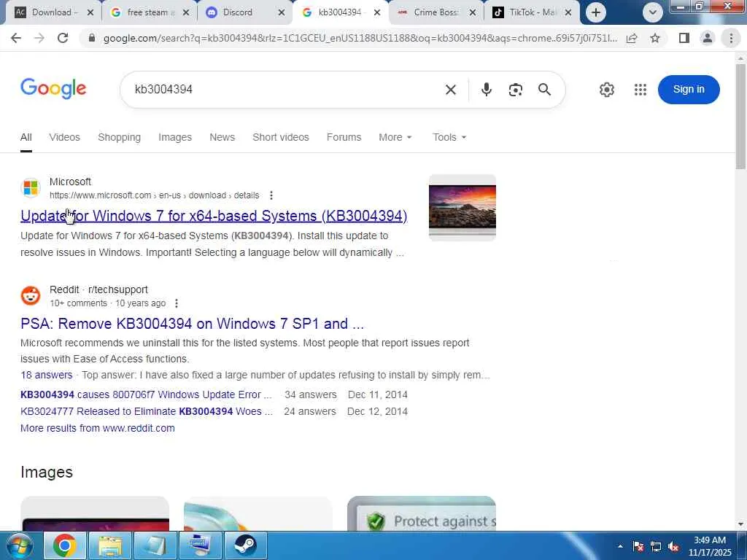747x560 pixels.
Task: Click the taskbar clock showing 3:49 AM
Action: coord(709,546)
